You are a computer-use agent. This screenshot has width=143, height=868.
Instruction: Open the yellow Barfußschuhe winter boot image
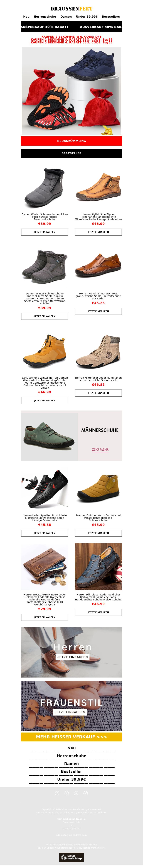tap(45, 351)
